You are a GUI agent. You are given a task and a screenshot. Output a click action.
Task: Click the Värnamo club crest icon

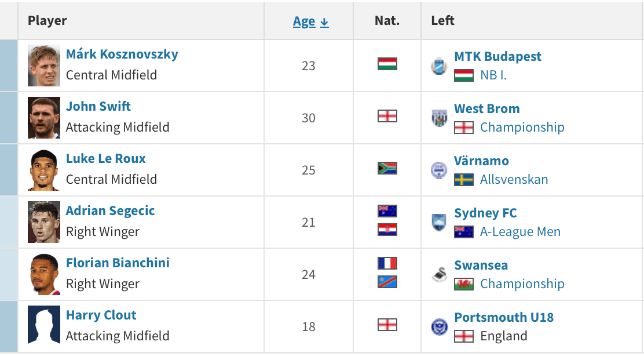pos(438,170)
